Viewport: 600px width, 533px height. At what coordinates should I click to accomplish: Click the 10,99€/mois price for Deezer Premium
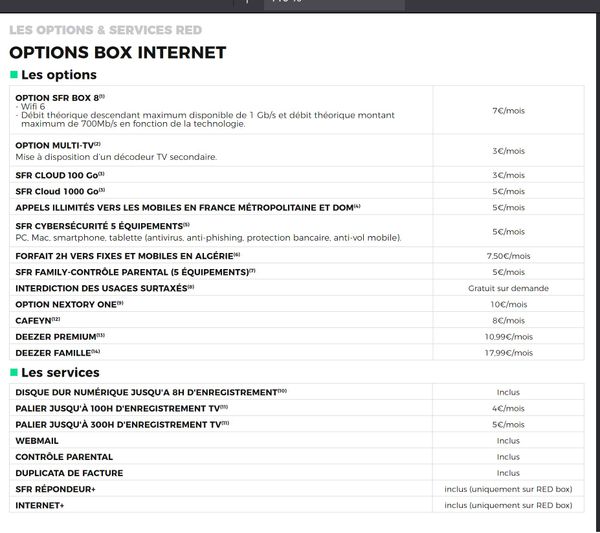click(x=508, y=336)
